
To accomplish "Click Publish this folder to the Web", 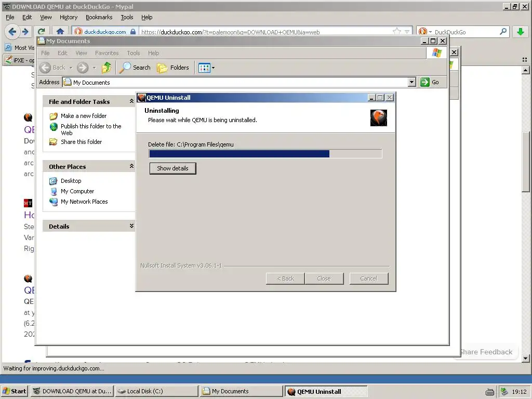I will [91, 129].
